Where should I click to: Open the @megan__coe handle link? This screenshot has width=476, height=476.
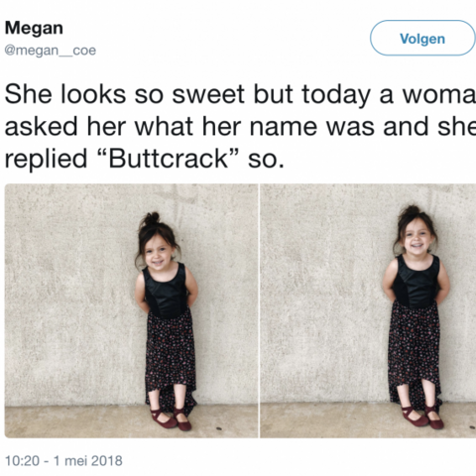coord(51,51)
